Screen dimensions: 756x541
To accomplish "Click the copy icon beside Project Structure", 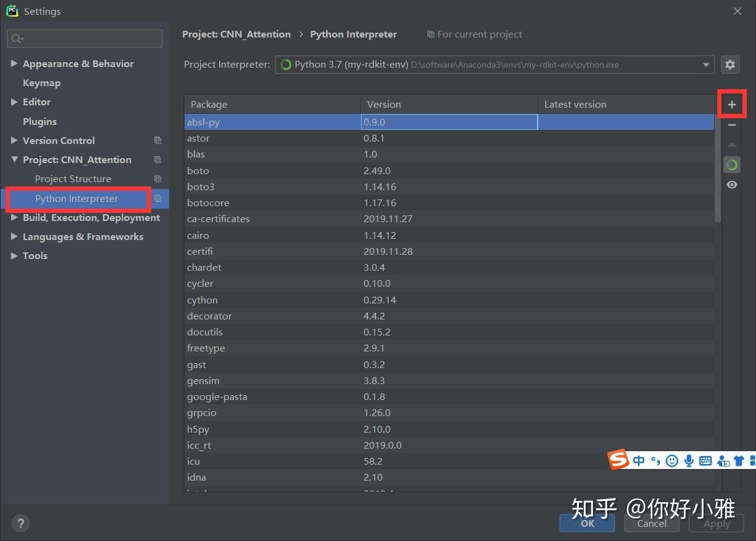I will coord(157,178).
